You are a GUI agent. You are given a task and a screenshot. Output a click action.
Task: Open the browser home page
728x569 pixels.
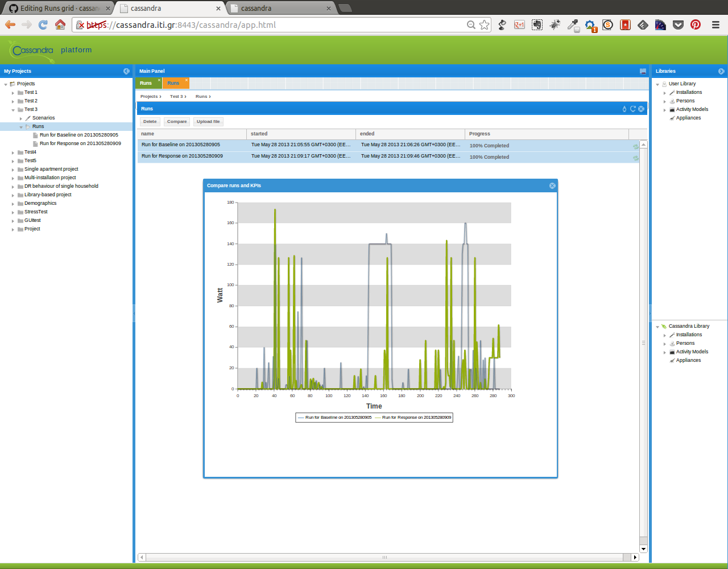(x=60, y=24)
